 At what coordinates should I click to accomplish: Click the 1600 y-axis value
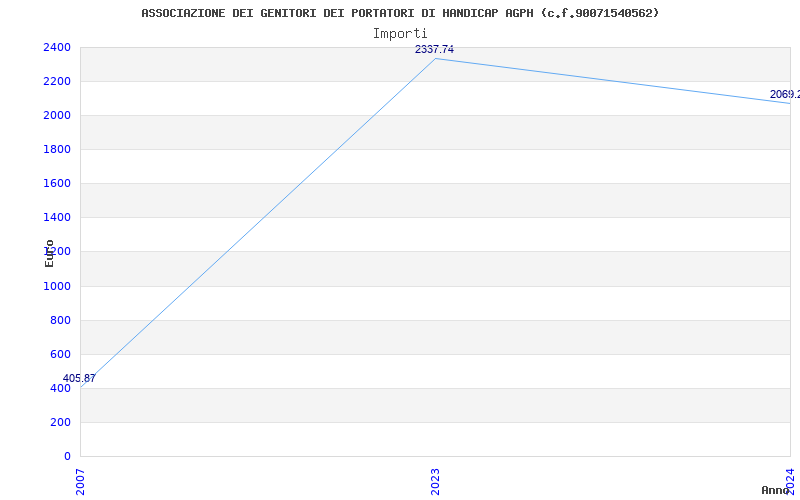point(57,184)
